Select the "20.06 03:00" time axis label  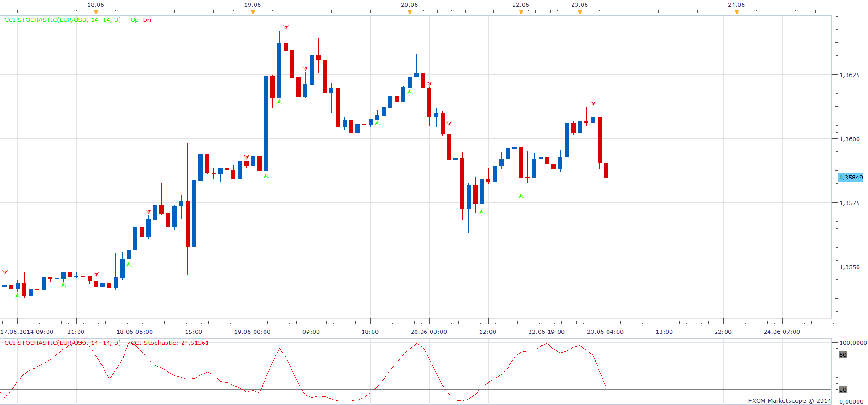point(429,332)
